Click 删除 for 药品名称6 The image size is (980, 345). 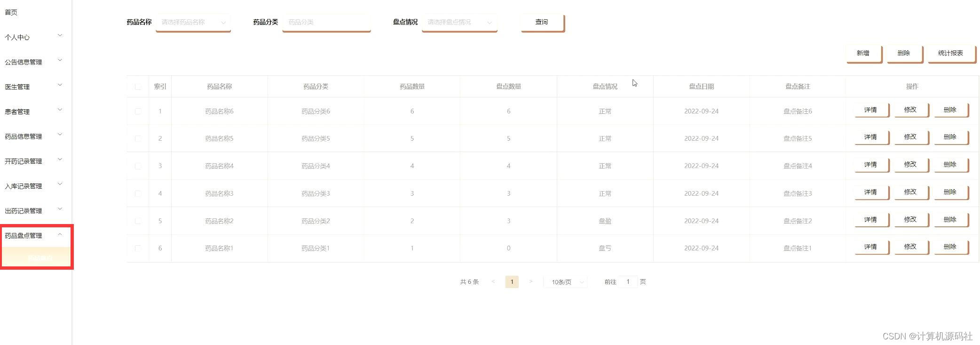click(x=951, y=110)
